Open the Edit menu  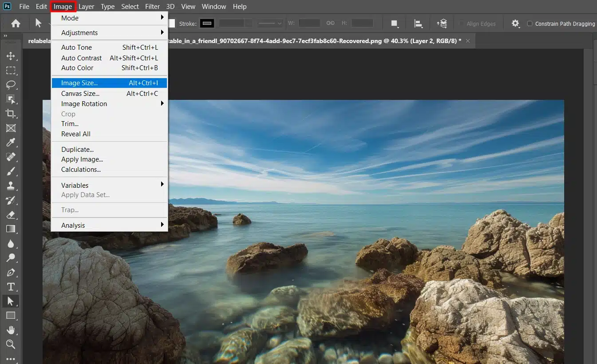pos(41,7)
